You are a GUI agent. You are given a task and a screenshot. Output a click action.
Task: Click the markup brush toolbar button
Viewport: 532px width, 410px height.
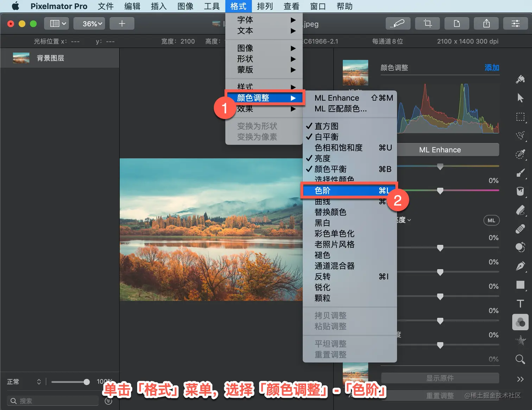pos(398,24)
